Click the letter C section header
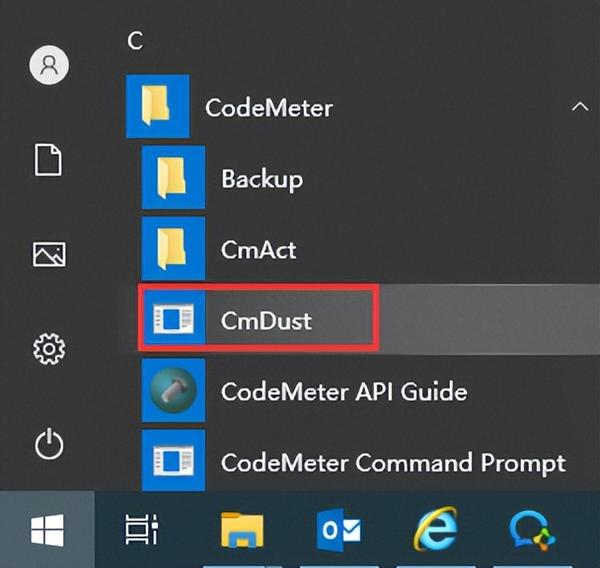 (135, 41)
